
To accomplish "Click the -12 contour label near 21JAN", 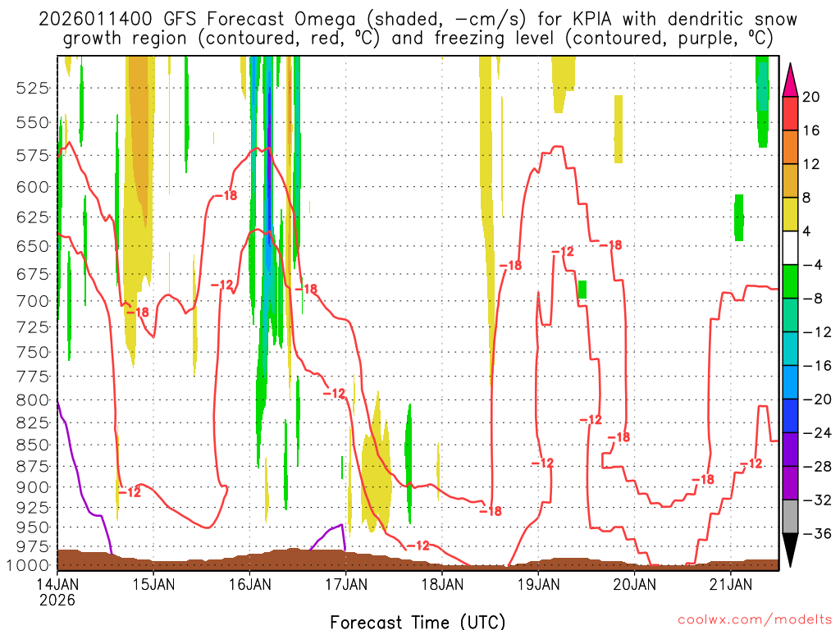I will click(751, 463).
